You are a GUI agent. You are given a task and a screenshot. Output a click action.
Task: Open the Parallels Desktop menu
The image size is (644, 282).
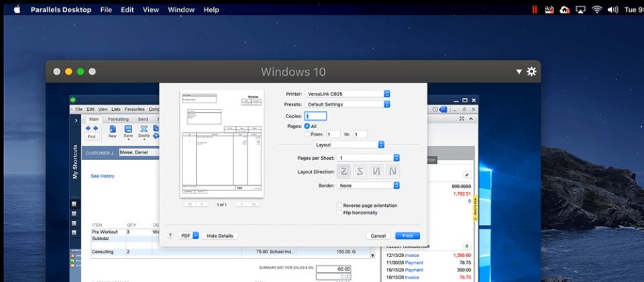tap(61, 9)
